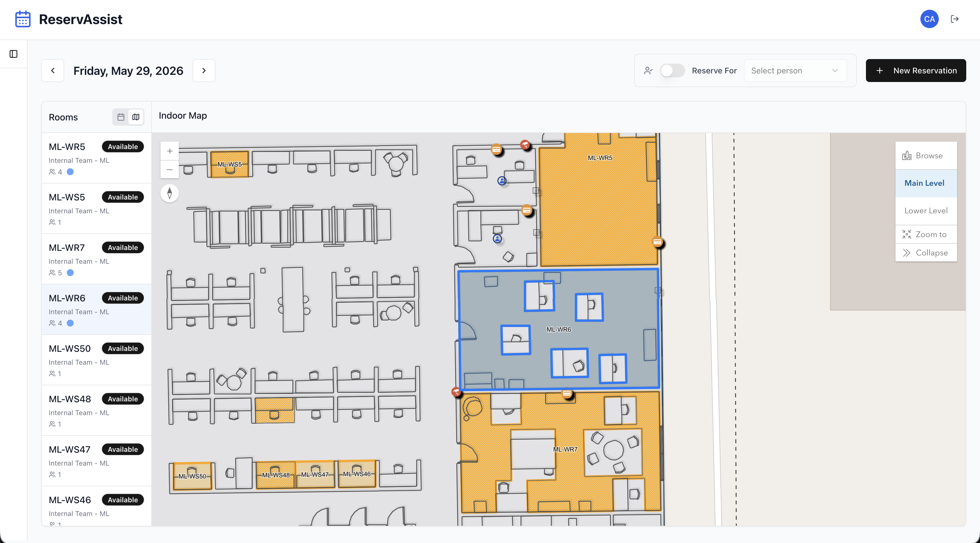Viewport: 980px width, 543px height.
Task: Select the Main Level floor
Action: [926, 183]
